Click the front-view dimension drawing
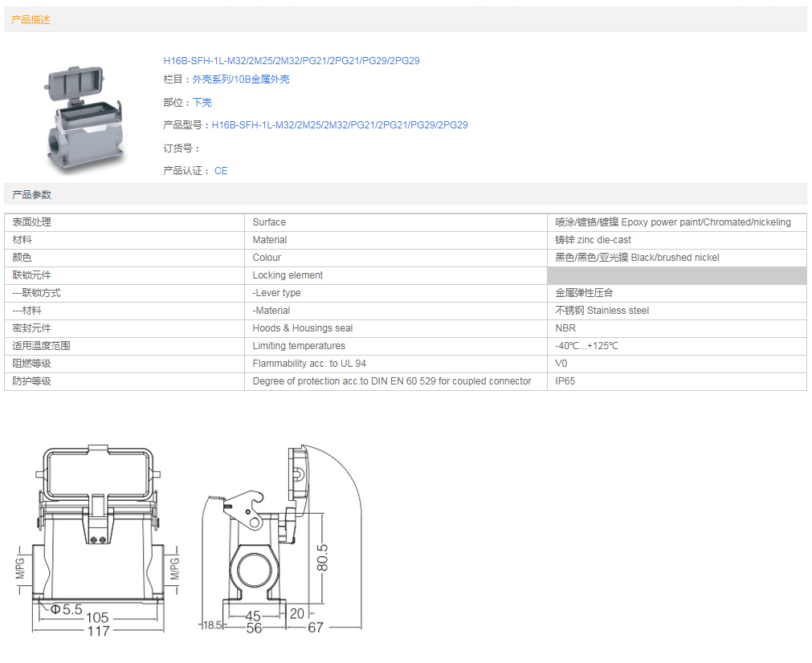This screenshot has width=812, height=663. pyautogui.click(x=98, y=539)
